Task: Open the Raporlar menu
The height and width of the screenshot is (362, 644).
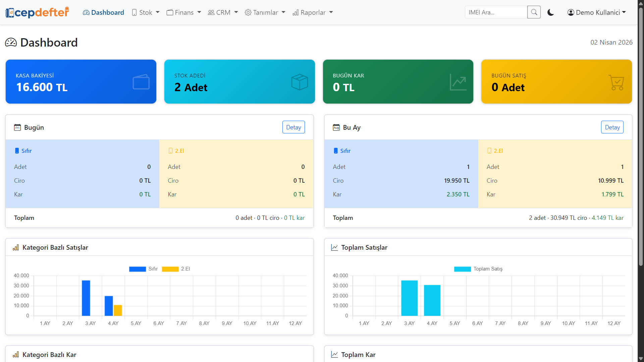Action: coord(313,12)
